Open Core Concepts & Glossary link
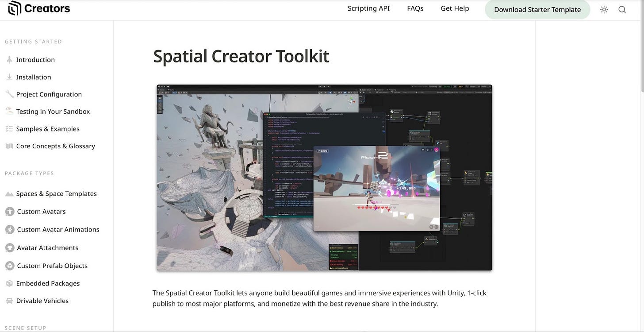The width and height of the screenshot is (644, 332). click(x=56, y=146)
